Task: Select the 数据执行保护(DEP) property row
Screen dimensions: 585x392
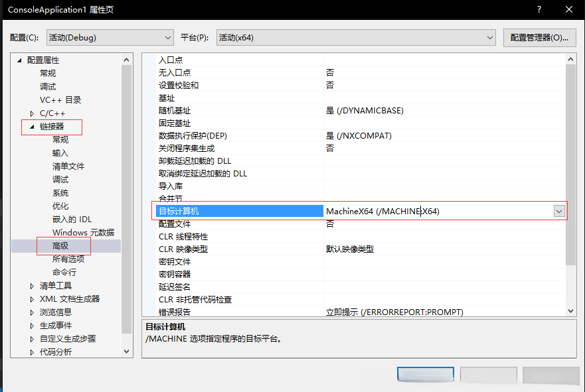Action: [361, 135]
